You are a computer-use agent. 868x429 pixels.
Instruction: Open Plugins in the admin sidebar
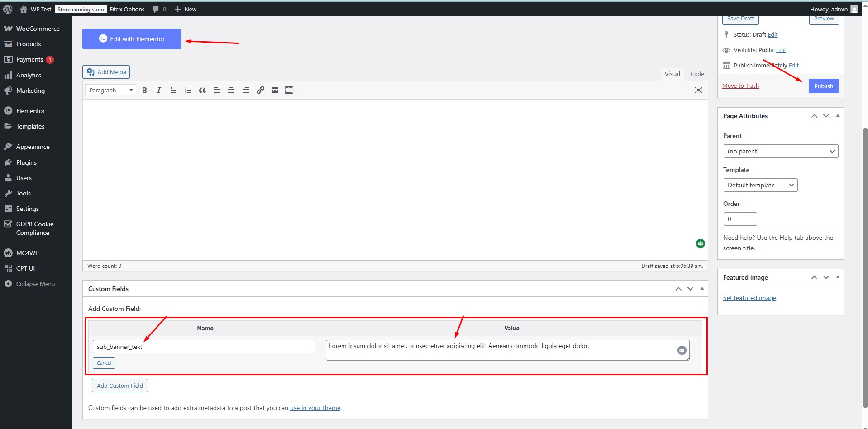point(26,162)
